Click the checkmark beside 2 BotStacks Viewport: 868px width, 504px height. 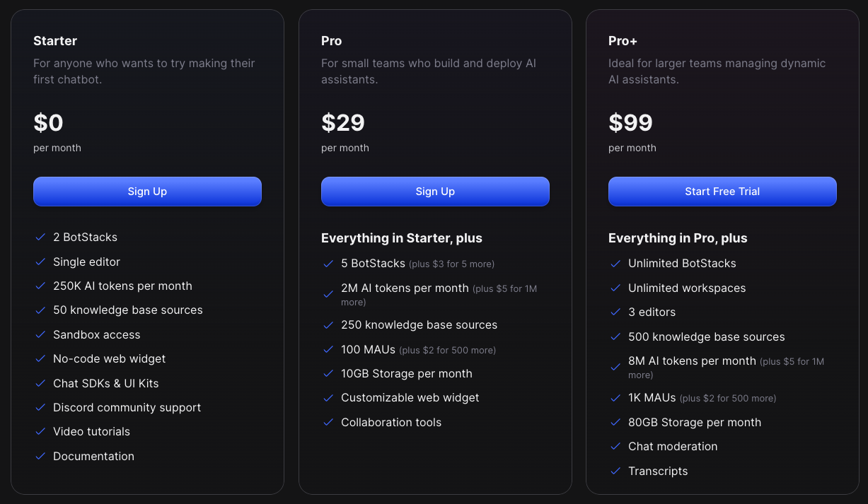pos(40,238)
